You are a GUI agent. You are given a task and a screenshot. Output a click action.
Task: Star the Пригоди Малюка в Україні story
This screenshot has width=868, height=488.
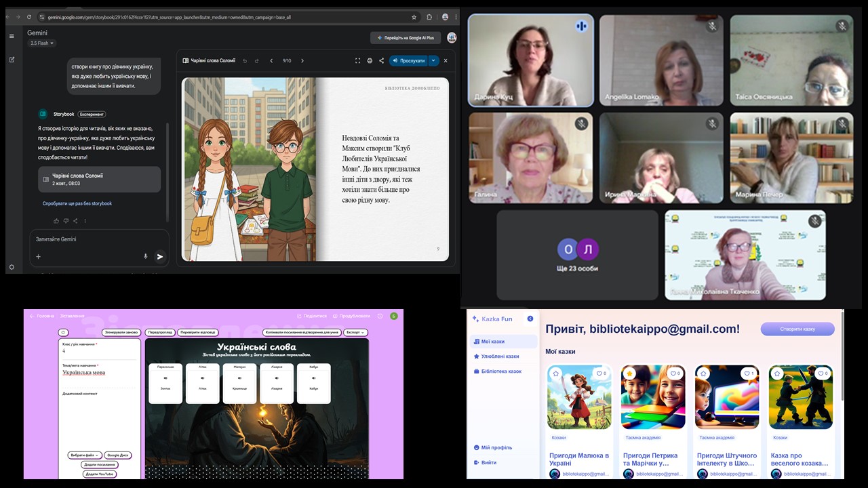556,373
